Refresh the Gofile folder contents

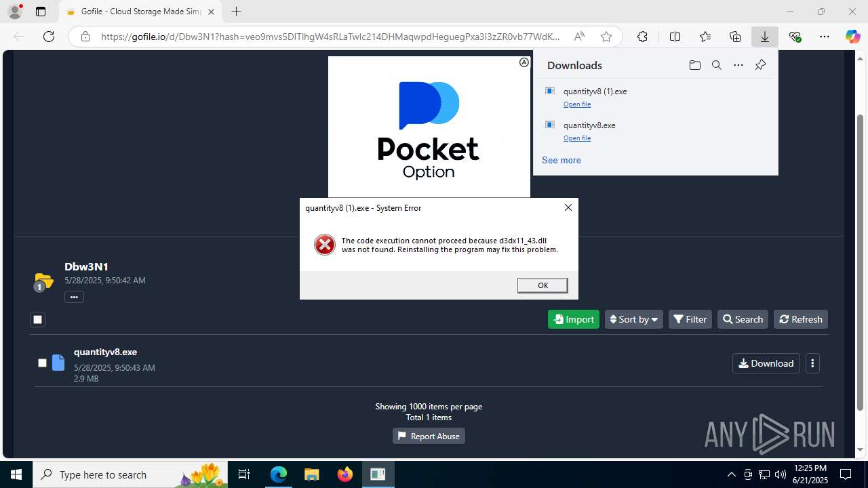pos(801,319)
